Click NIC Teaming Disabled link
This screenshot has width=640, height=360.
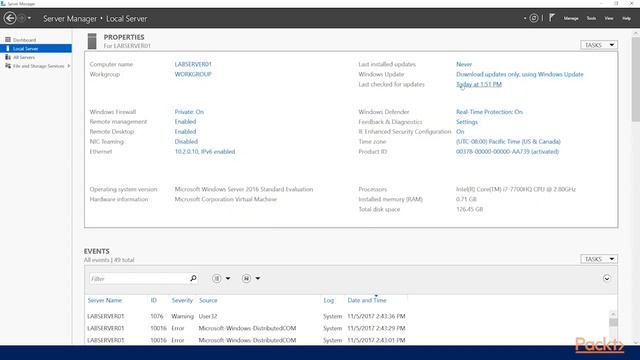186,142
